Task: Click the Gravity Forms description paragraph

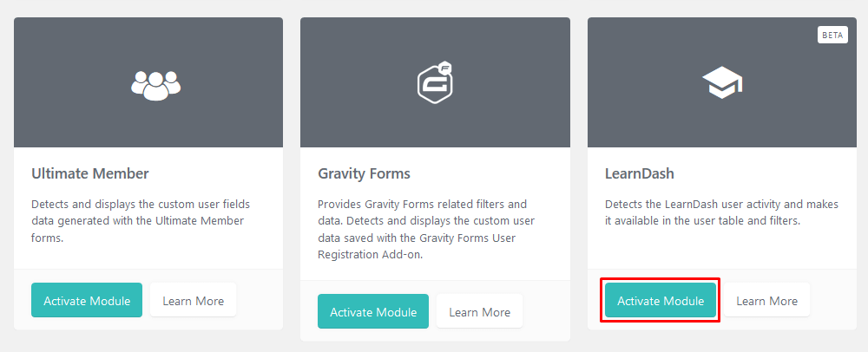Action: pos(426,230)
